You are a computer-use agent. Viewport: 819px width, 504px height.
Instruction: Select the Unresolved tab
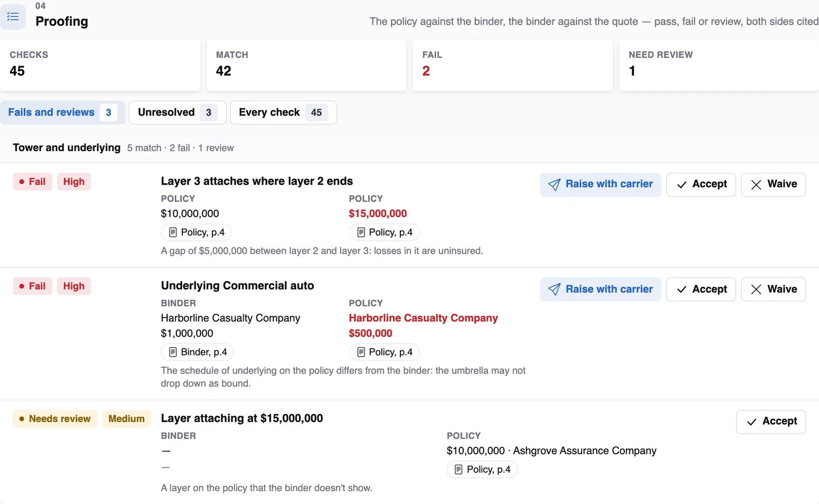point(178,113)
